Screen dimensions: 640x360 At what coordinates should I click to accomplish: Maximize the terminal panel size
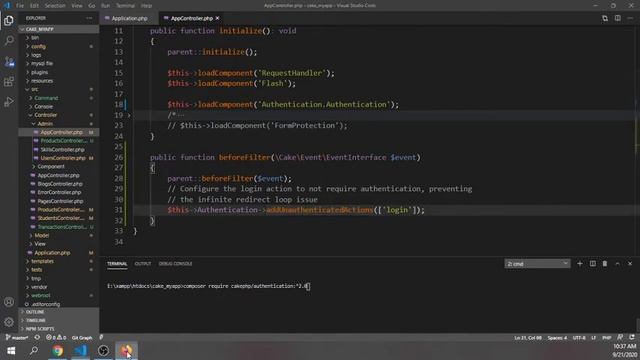(x=617, y=264)
